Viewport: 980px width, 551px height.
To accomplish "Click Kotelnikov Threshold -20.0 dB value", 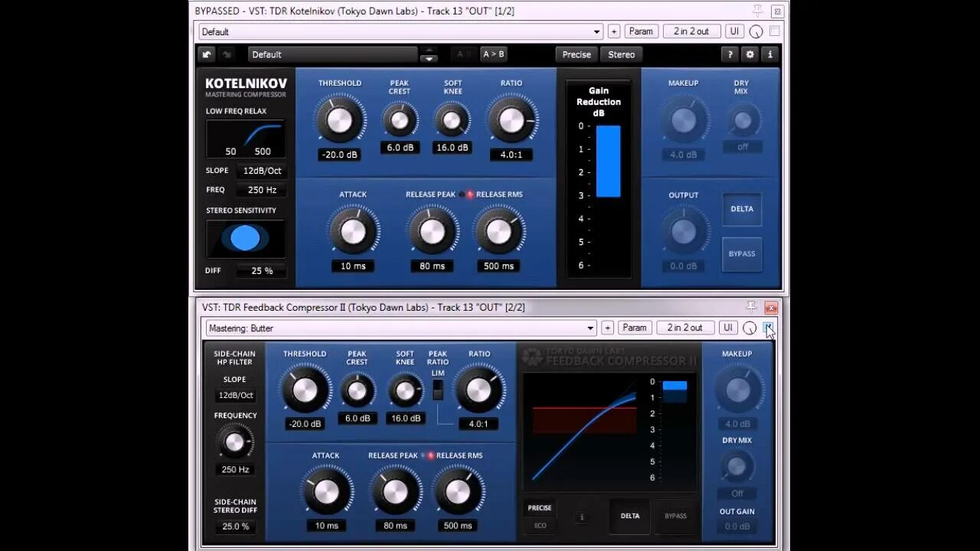I will (338, 155).
